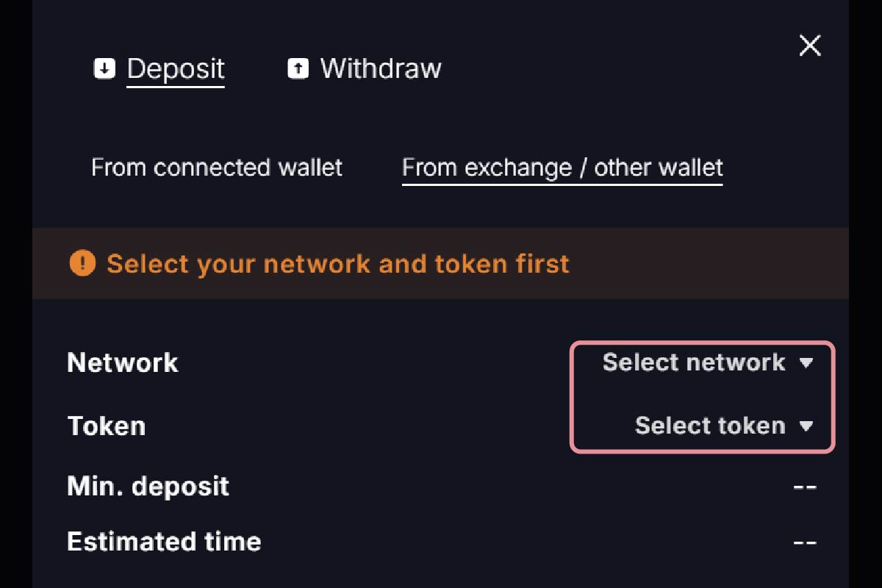Click the Min. deposit label
882x588 pixels.
[148, 486]
